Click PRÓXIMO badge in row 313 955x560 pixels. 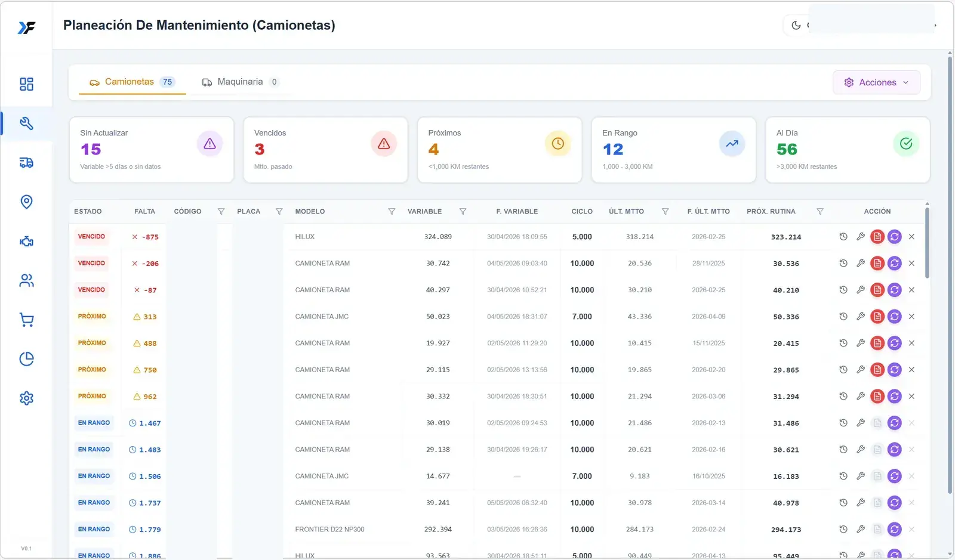pos(92,317)
